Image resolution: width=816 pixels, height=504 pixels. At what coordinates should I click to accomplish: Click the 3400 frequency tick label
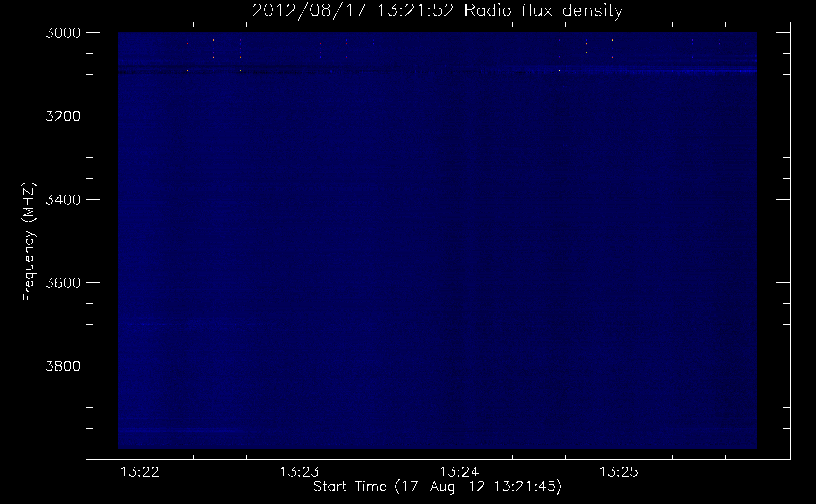(63, 200)
